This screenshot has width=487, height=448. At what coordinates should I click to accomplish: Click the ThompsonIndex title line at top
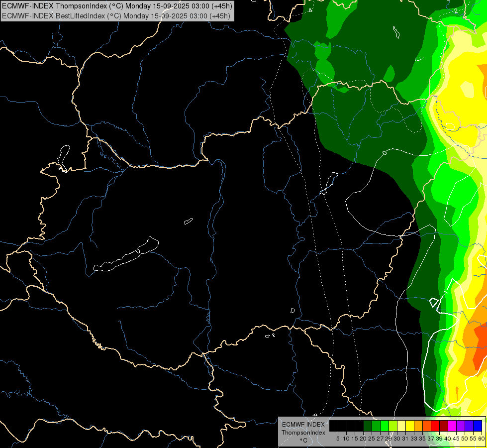click(117, 6)
